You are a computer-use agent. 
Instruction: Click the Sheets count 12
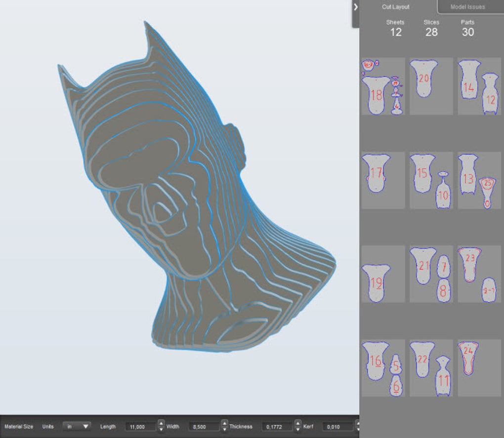pyautogui.click(x=396, y=32)
